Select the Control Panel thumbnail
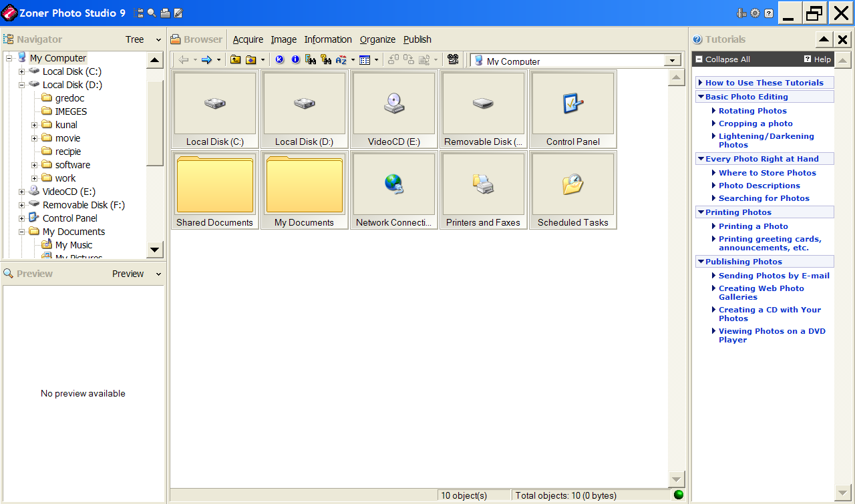Image resolution: width=855 pixels, height=504 pixels. point(573,109)
